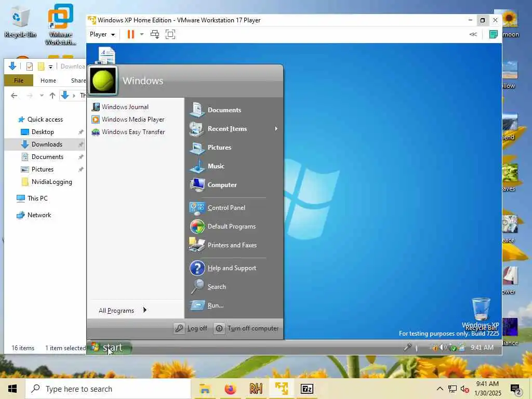Open 7-Zip from the taskbar
Screen dimensions: 532x399
307,389
